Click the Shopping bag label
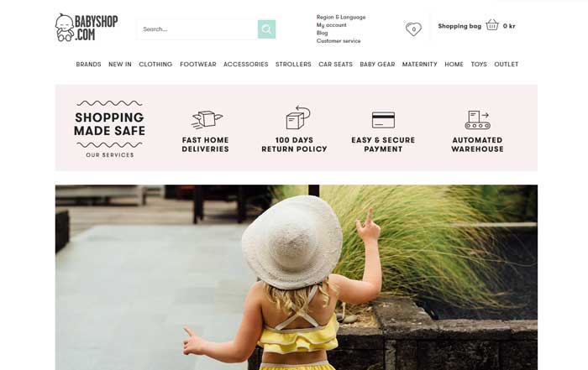Screen dimensions: 588x370 [x=459, y=26]
